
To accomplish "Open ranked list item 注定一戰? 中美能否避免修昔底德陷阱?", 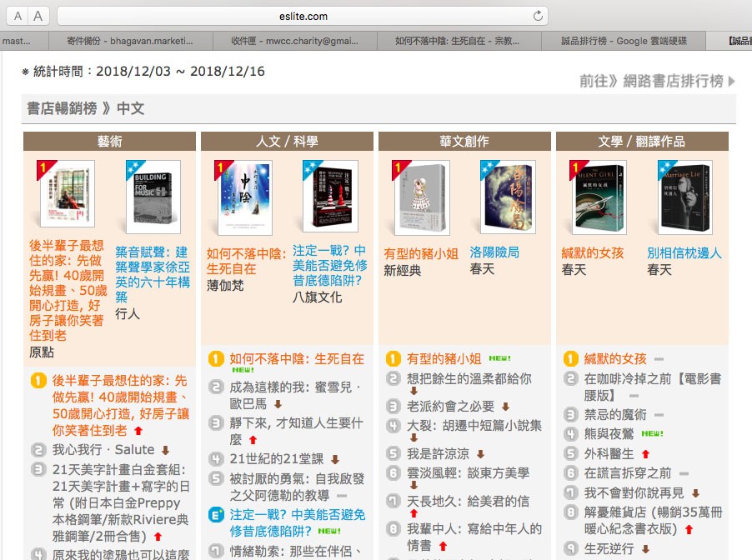I will click(x=298, y=522).
